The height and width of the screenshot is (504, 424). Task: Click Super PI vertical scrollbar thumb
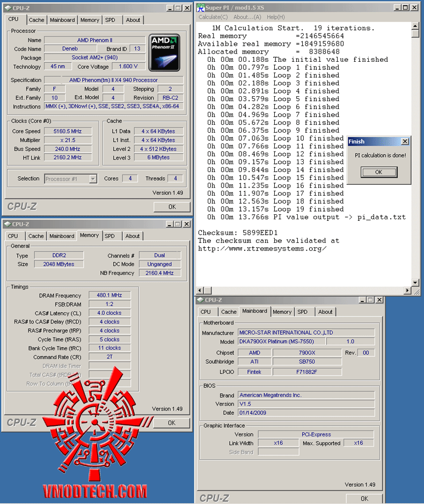point(415,33)
